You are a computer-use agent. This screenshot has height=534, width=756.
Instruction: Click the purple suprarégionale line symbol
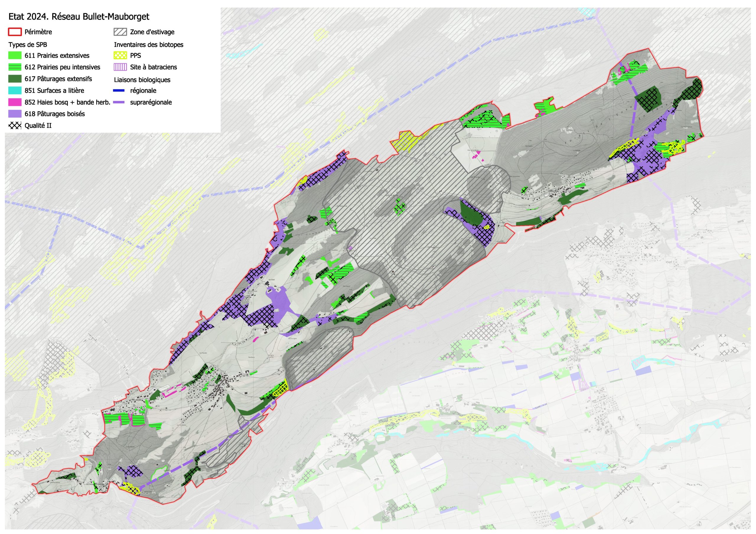click(x=119, y=102)
